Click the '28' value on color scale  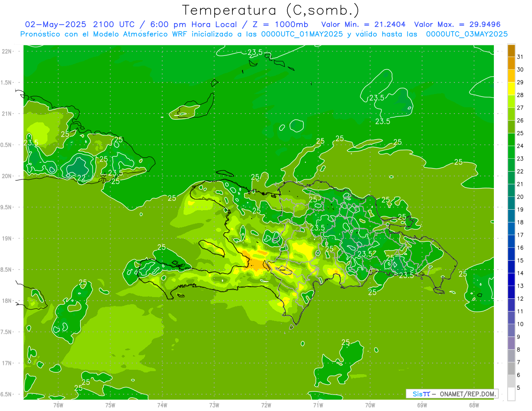(520, 95)
